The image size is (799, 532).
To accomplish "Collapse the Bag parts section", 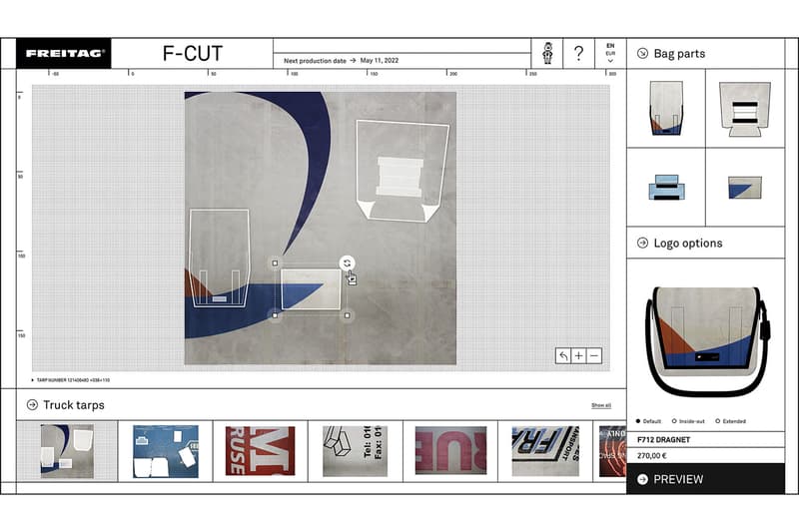I will coord(641,53).
